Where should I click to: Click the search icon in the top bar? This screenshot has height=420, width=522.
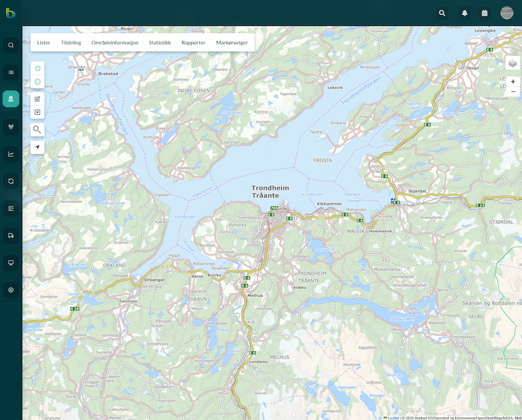(x=442, y=13)
